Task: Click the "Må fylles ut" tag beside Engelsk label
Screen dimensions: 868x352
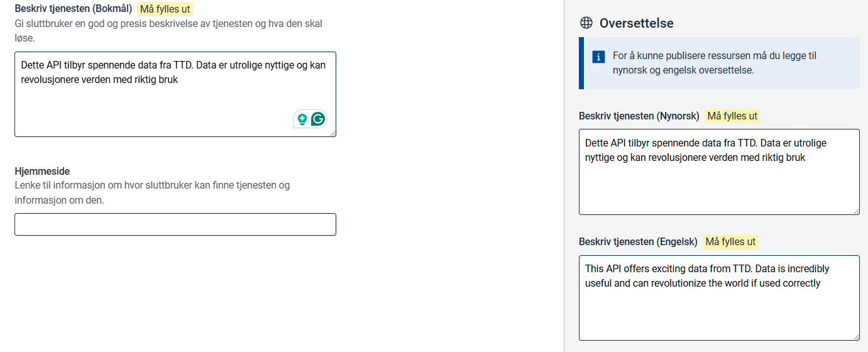Action: coord(730,242)
